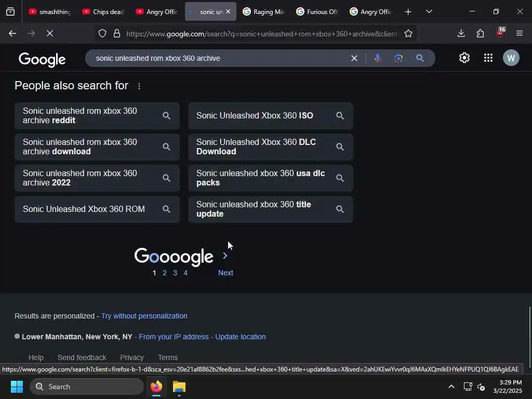Image resolution: width=532 pixels, height=399 pixels.
Task: Click Update location link
Action: [x=241, y=337]
